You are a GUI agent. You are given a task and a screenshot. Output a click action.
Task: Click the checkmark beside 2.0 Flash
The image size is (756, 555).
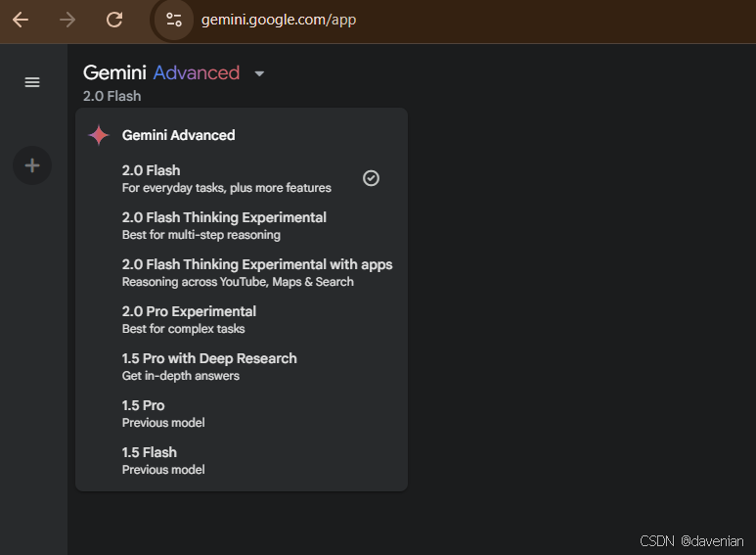click(371, 178)
